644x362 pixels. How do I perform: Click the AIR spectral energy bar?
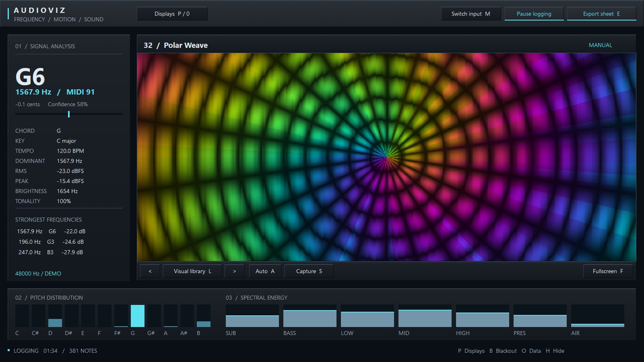click(598, 316)
